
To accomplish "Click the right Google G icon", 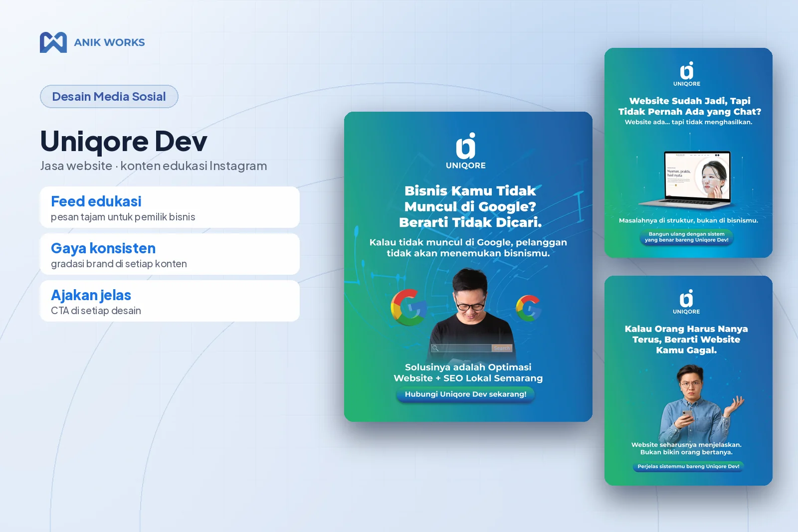I will click(528, 308).
